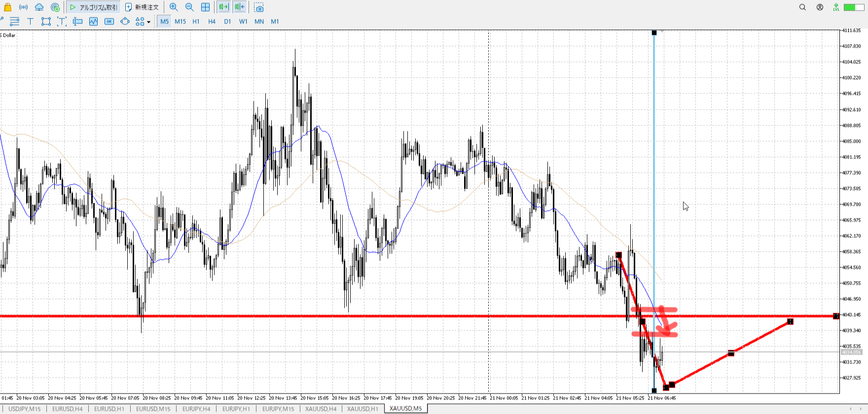Open the market shopping bag icon
This screenshot has height=414, width=868.
tap(7, 7)
